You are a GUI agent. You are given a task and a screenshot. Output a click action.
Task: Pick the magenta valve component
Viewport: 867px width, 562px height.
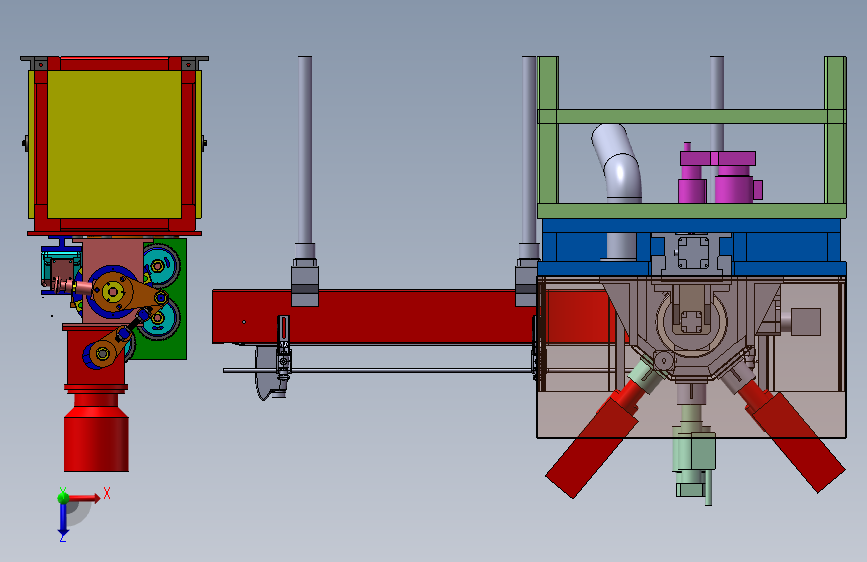(719, 176)
